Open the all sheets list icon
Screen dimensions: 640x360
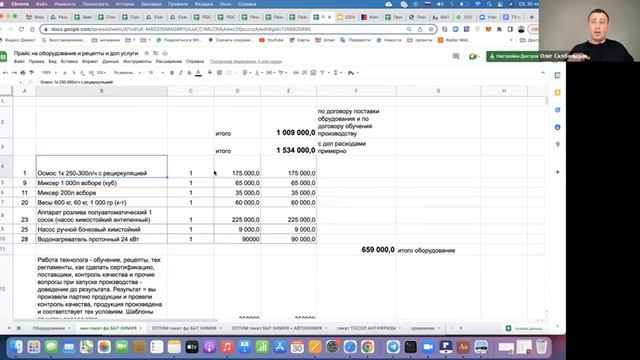point(19,328)
